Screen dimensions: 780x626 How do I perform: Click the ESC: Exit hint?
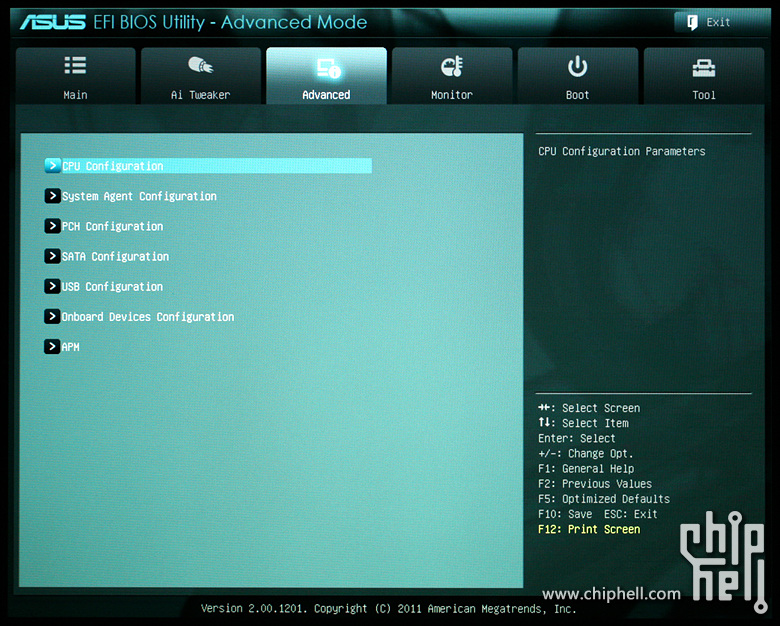tap(631, 514)
